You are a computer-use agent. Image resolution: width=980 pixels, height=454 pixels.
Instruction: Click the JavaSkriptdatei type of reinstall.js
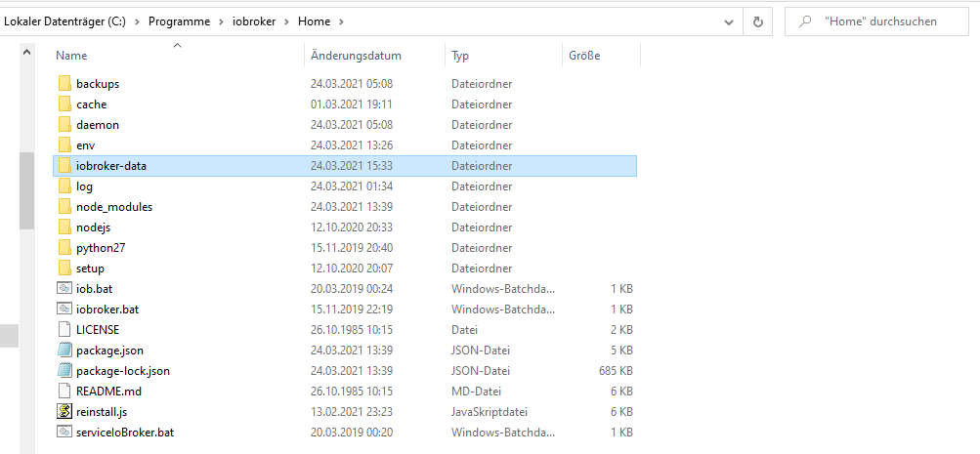(490, 412)
